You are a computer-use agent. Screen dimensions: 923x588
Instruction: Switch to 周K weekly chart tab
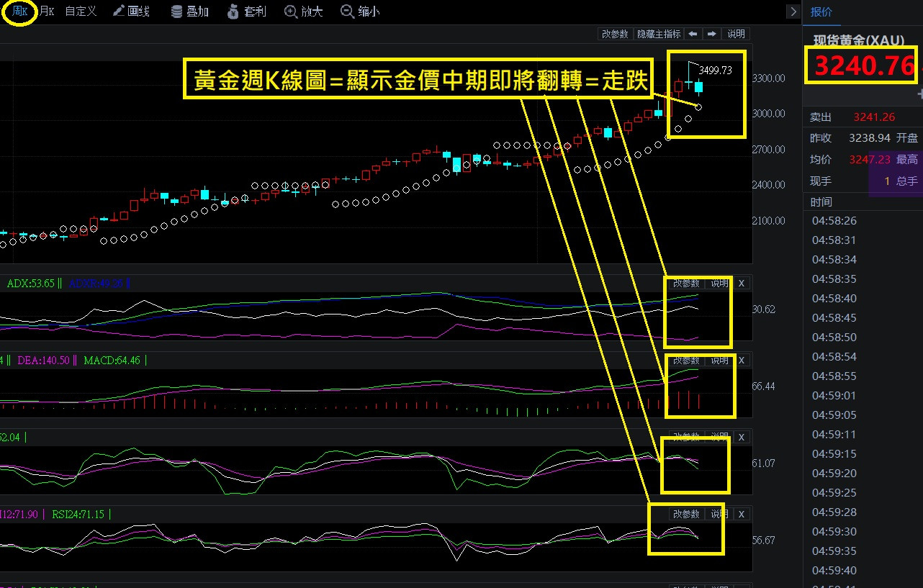tap(19, 12)
